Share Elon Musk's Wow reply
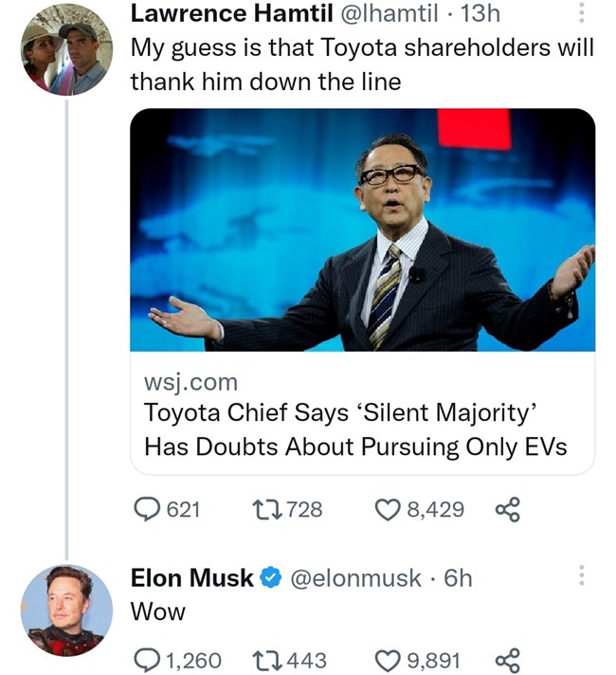This screenshot has height=675, width=616. pos(507,660)
